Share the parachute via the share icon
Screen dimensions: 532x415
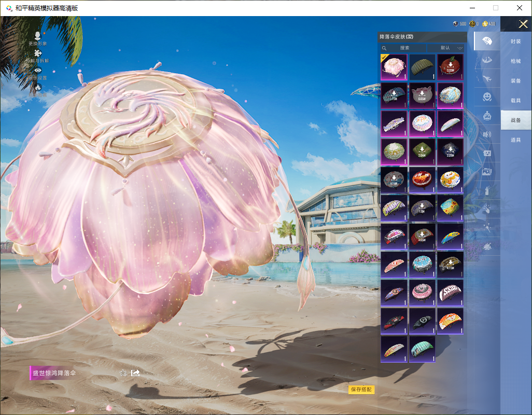[x=135, y=373]
